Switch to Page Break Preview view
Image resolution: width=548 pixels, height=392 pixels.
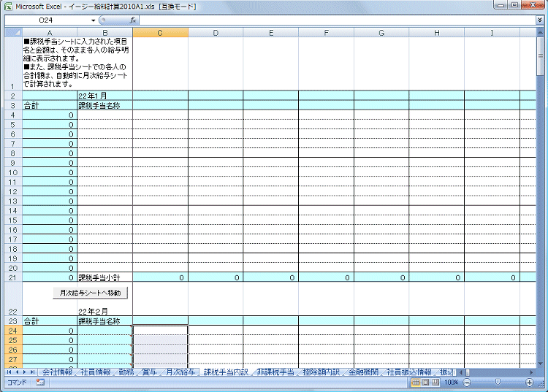[435, 382]
